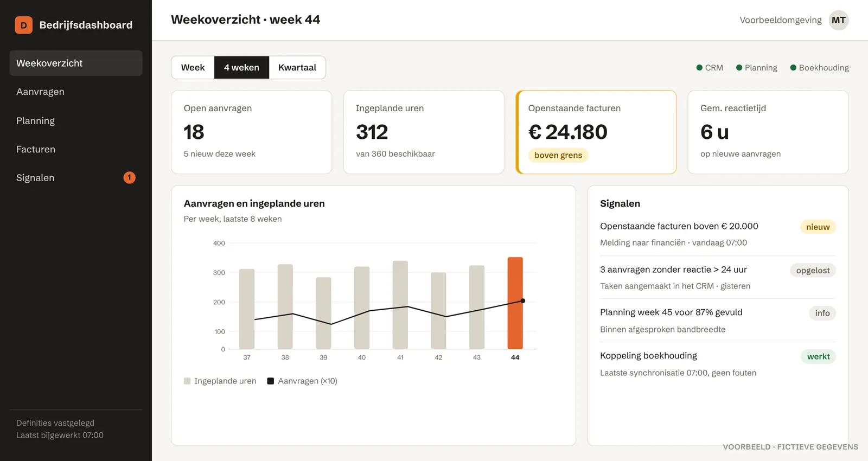
Task: Select the 4 weken range
Action: [241, 67]
